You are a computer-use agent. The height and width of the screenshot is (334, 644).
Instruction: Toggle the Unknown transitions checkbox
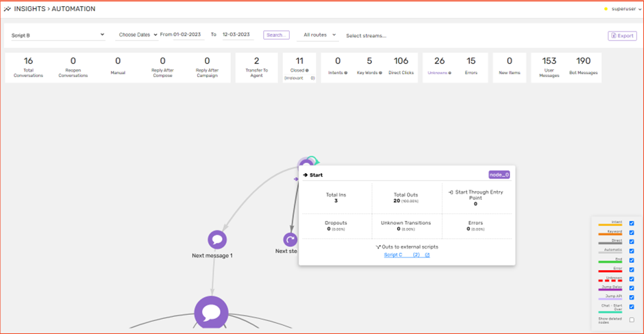click(632, 279)
